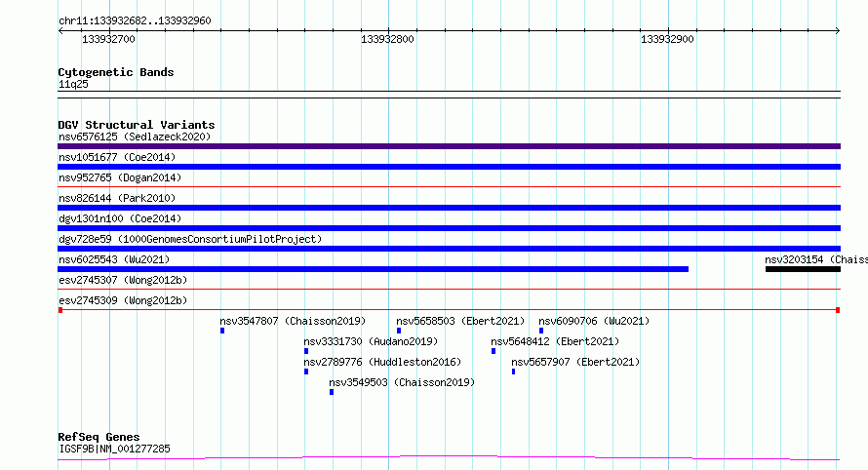868x470 pixels.
Task: Click the esv2745309 (Wong2012b) label
Action: (123, 300)
